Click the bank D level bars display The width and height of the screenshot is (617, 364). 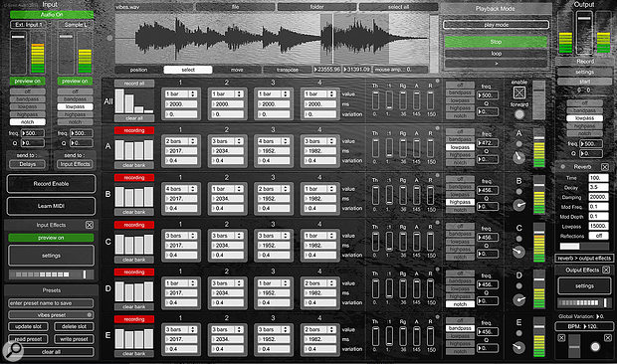click(x=134, y=290)
